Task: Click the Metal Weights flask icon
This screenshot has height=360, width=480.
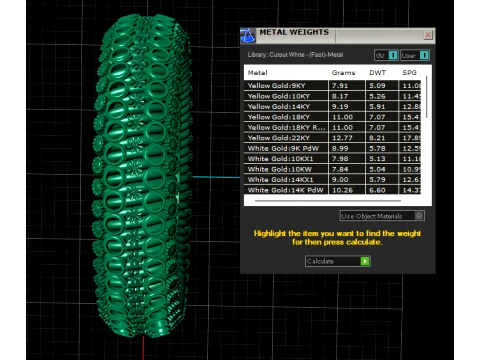Action: 248,36
